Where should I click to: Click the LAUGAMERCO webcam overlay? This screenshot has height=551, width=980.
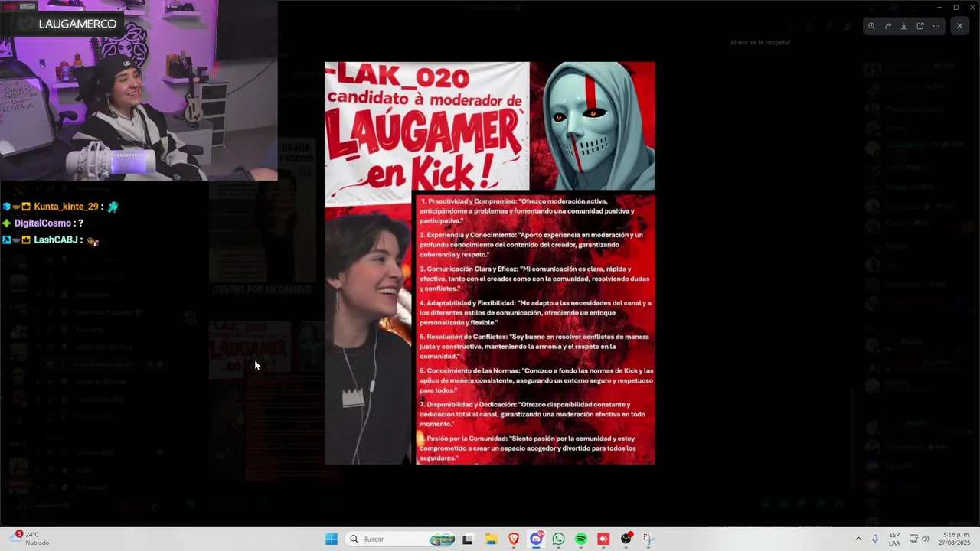tap(139, 90)
